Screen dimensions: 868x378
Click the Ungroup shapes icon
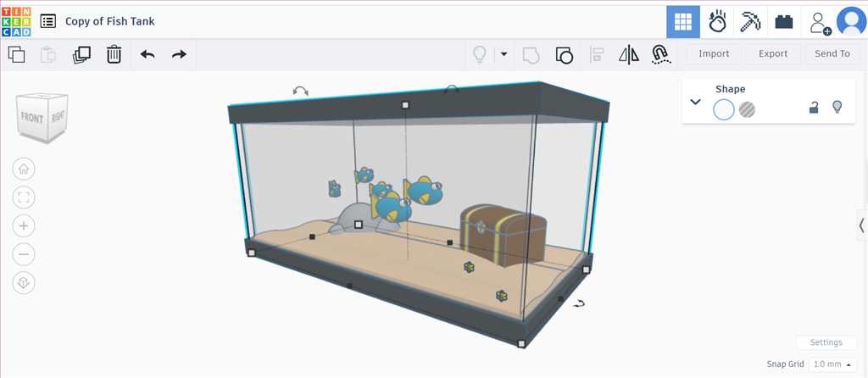pos(564,55)
